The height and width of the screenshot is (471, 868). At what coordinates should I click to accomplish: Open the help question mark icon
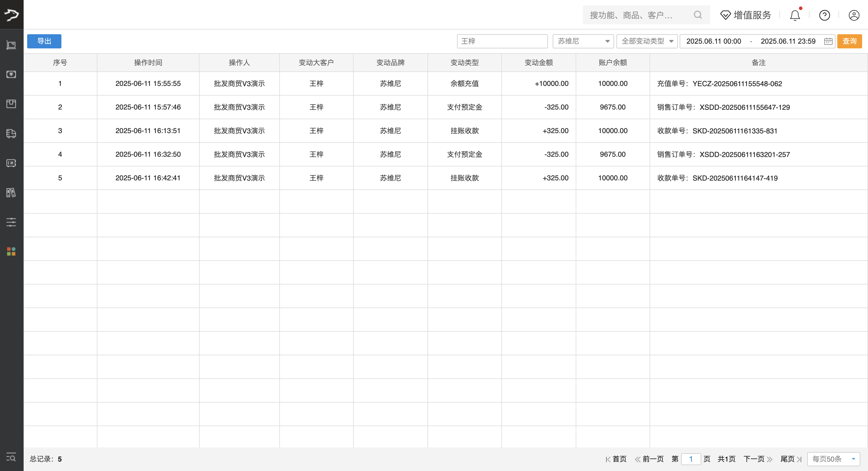825,15
